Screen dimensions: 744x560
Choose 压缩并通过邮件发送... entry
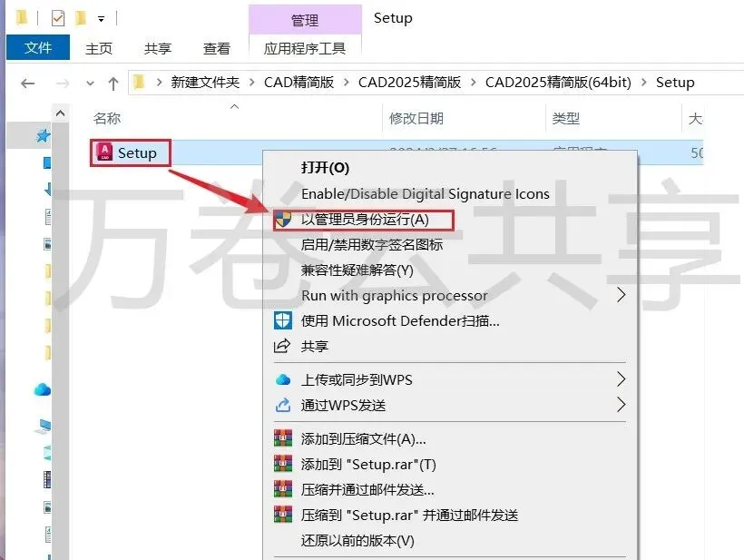367,490
